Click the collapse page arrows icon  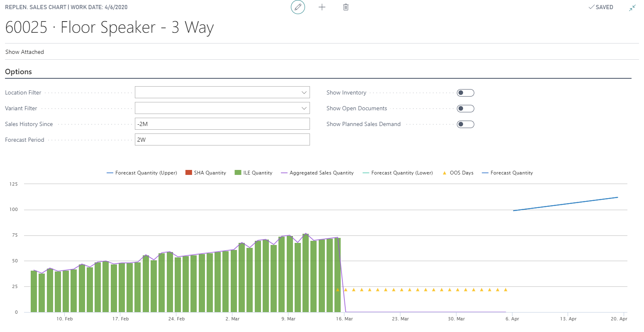(632, 7)
